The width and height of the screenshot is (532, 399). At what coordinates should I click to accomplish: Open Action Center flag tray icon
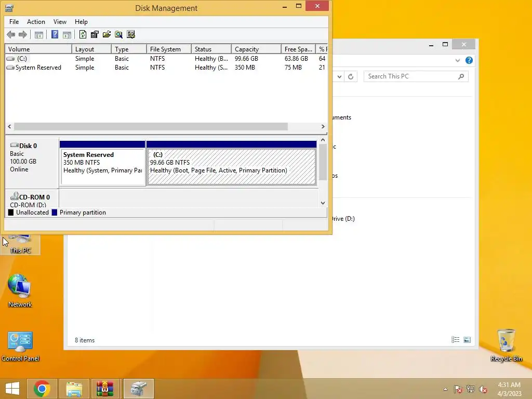(458, 389)
